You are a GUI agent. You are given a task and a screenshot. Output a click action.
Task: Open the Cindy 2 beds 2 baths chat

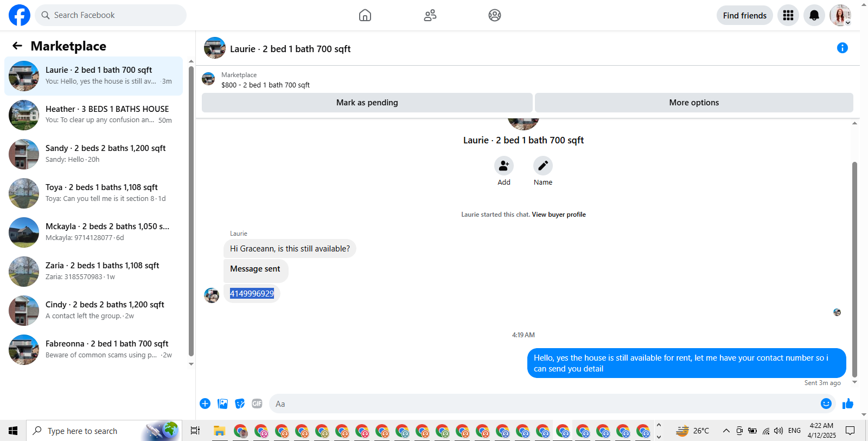pyautogui.click(x=93, y=311)
